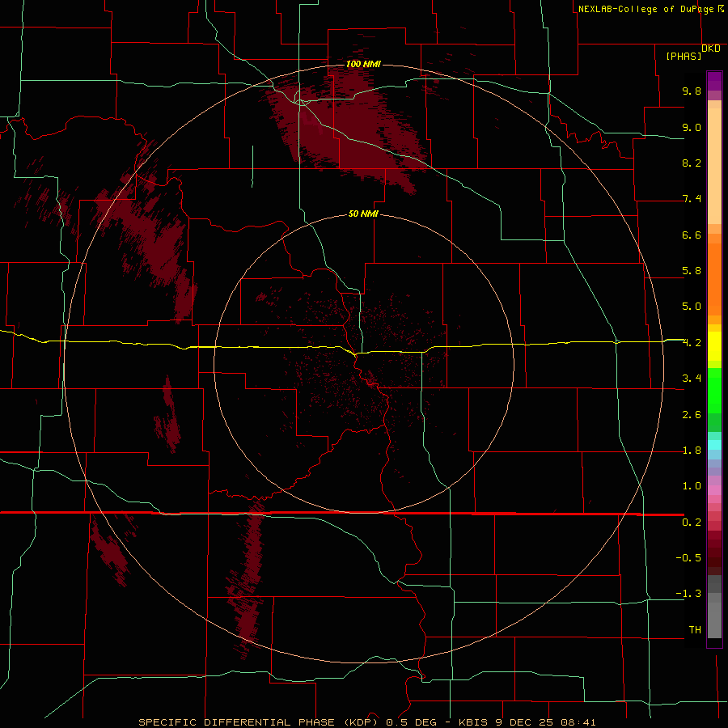
Task: Click the -0.5 color scale value
Action: click(688, 558)
